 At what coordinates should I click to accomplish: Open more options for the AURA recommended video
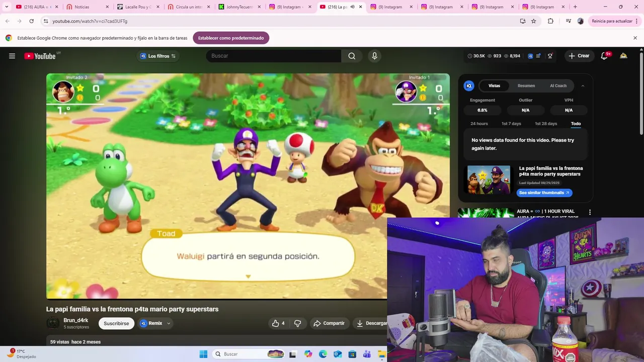590,212
